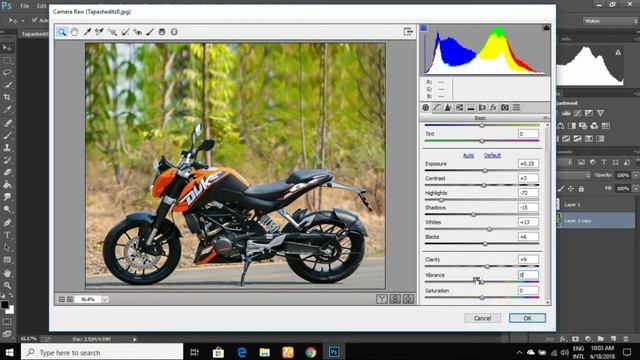Open the layer Fill dropdown
The height and width of the screenshot is (360, 640).
pos(636,189)
